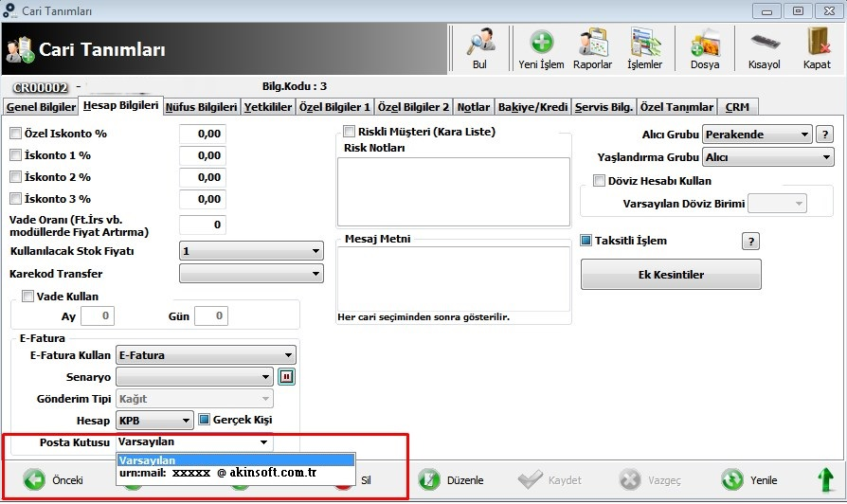Screen dimensions: 847x504
Task: Switch to Genel Bilgiler tab
Action: point(41,107)
